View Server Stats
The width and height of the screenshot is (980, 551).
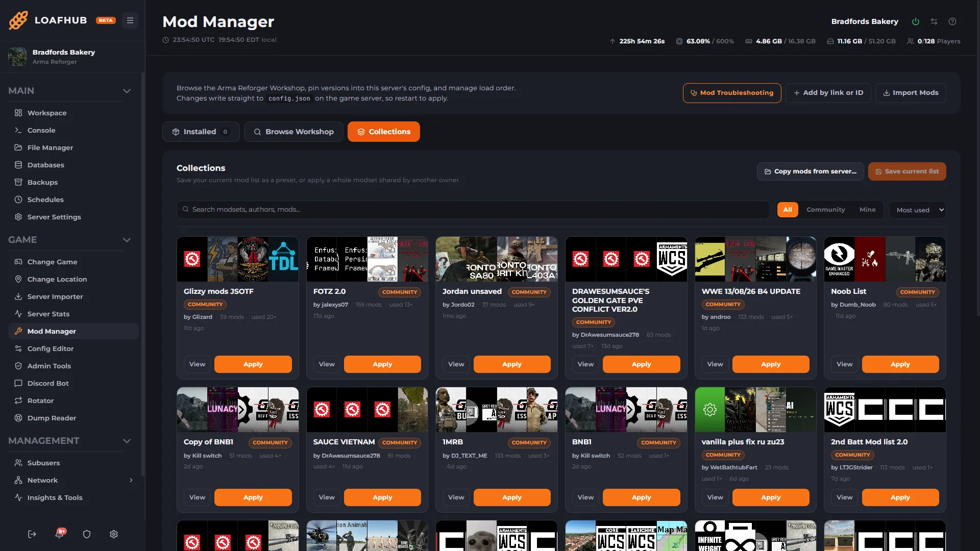(73, 314)
